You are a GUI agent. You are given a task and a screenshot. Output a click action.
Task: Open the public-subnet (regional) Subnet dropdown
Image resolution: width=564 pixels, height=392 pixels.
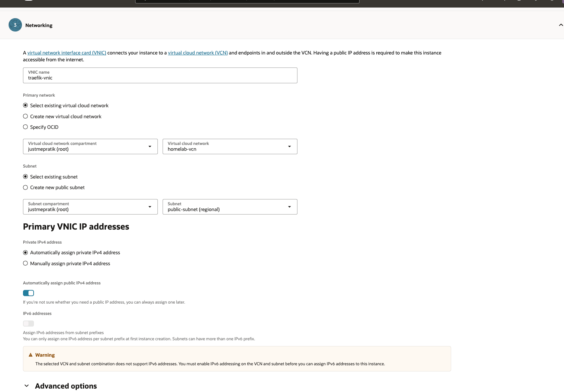pyautogui.click(x=230, y=207)
